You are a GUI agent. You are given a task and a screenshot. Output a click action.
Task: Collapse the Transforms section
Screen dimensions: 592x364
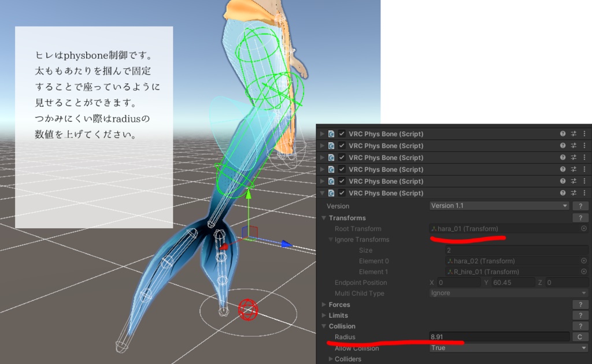click(324, 218)
